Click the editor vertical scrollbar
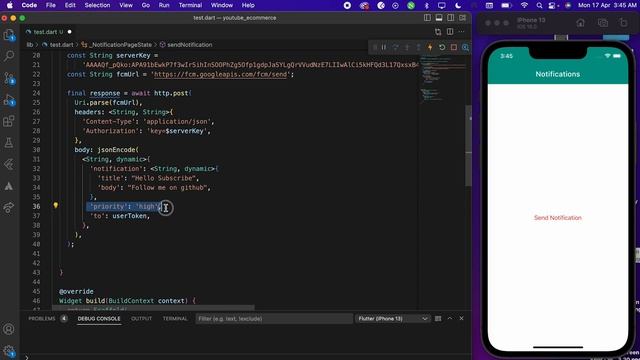This screenshot has width=640, height=360. pos(469,146)
